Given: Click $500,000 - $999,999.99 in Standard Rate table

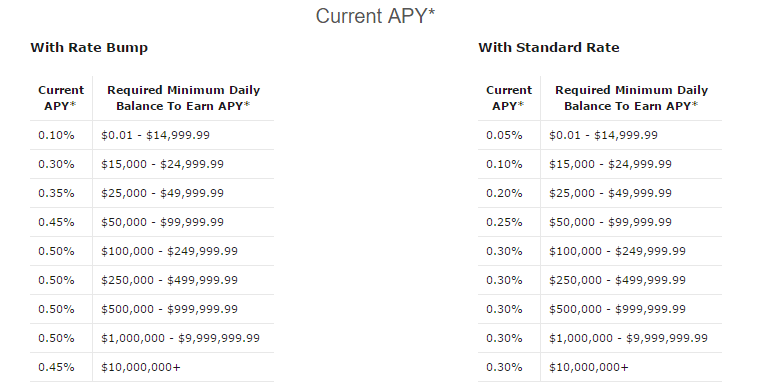Looking at the screenshot, I should pos(617,309).
